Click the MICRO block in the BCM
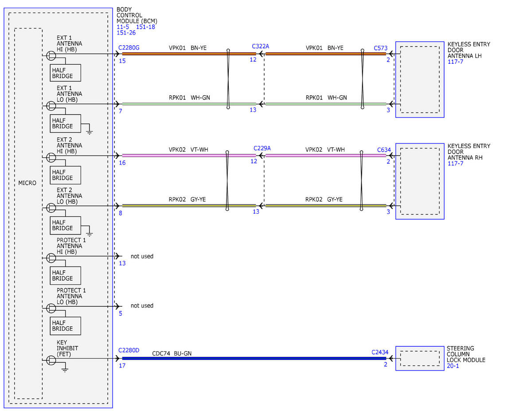This screenshot has width=532, height=411. click(x=28, y=214)
